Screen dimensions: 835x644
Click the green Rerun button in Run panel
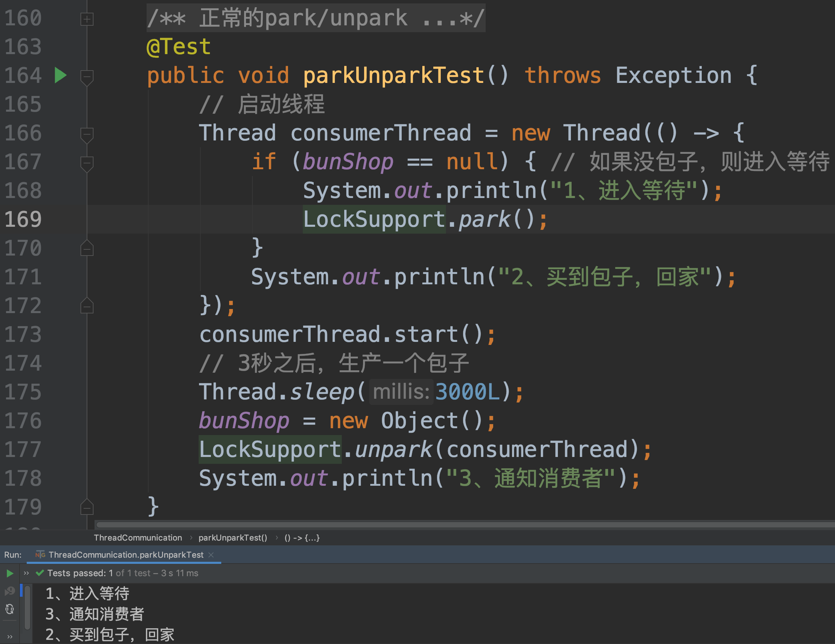pyautogui.click(x=10, y=573)
